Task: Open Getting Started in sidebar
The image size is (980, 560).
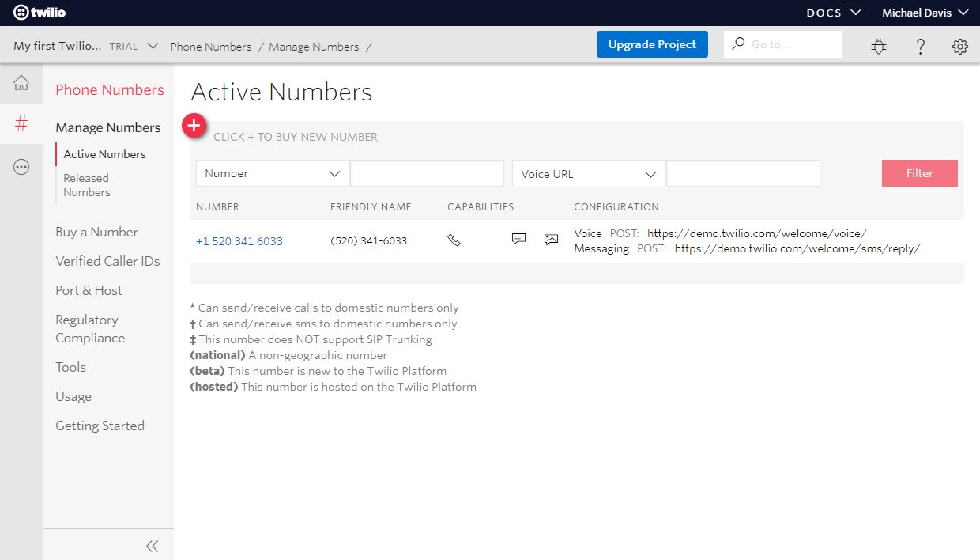Action: [x=100, y=426]
